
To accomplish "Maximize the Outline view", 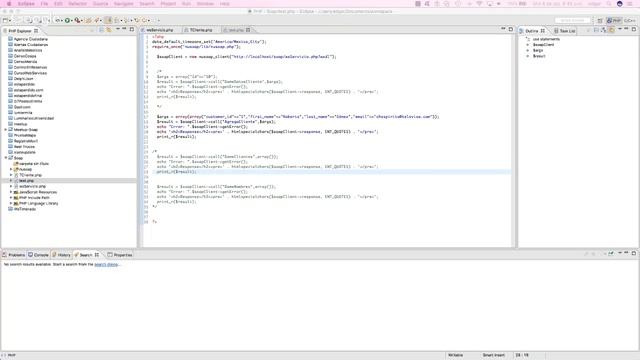I will click(x=634, y=29).
